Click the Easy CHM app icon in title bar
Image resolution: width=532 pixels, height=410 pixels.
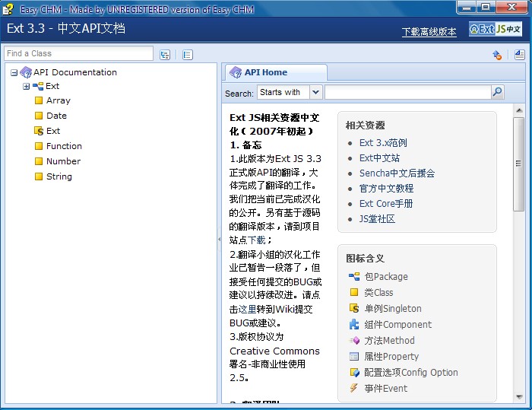tap(8, 9)
